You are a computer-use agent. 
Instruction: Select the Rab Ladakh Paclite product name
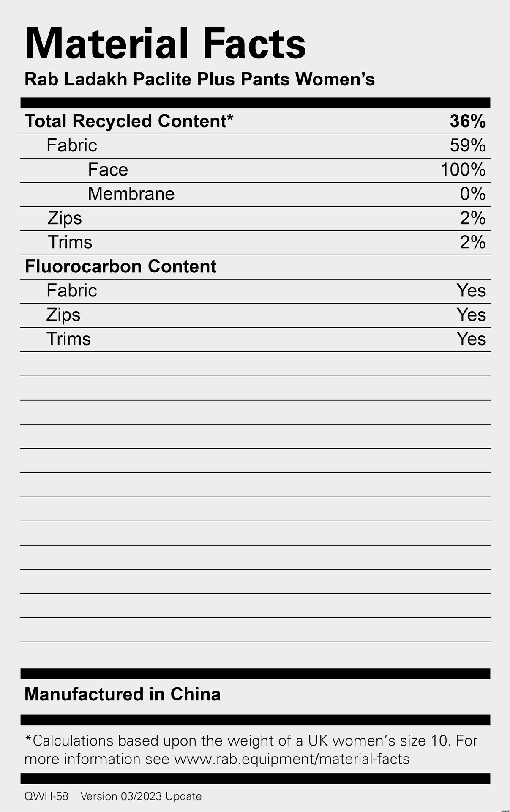199,80
